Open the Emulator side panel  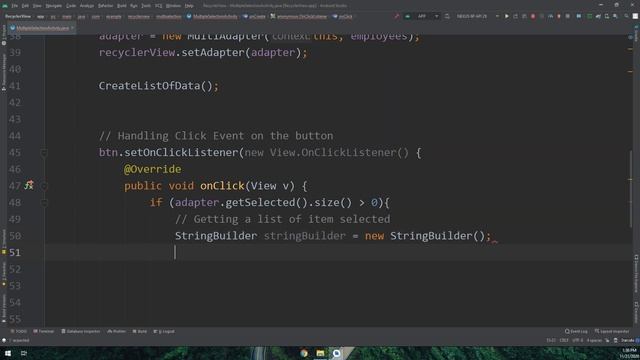[636, 312]
